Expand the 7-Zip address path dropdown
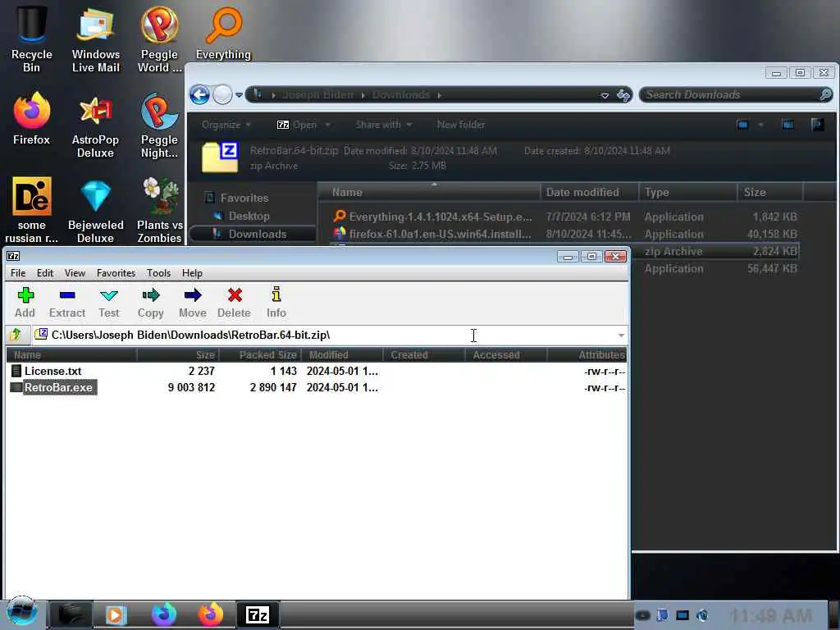 (621, 336)
